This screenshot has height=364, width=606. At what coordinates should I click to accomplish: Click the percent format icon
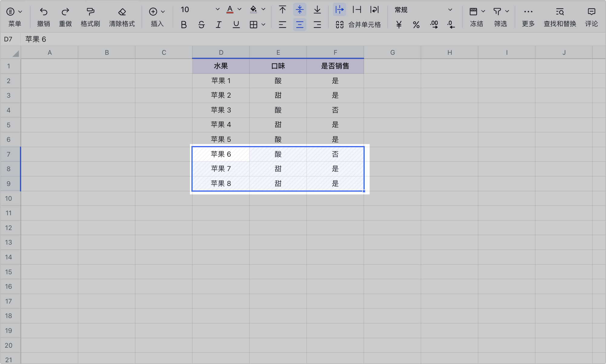point(416,24)
